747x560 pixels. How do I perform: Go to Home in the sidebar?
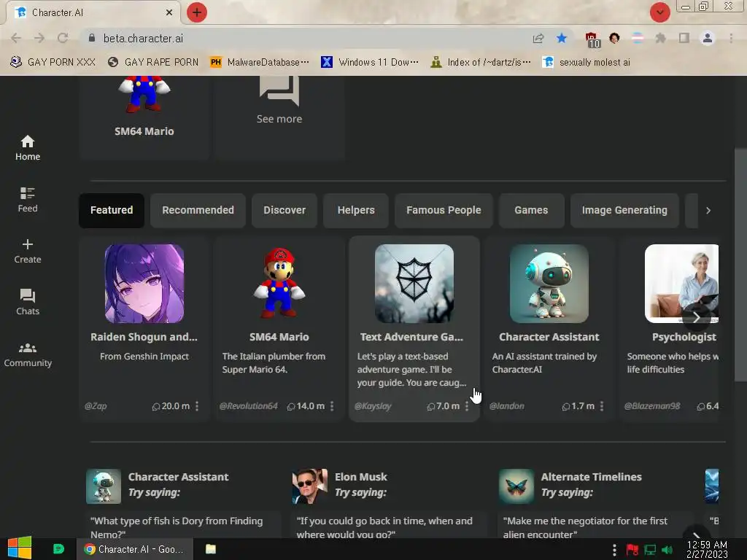click(27, 148)
